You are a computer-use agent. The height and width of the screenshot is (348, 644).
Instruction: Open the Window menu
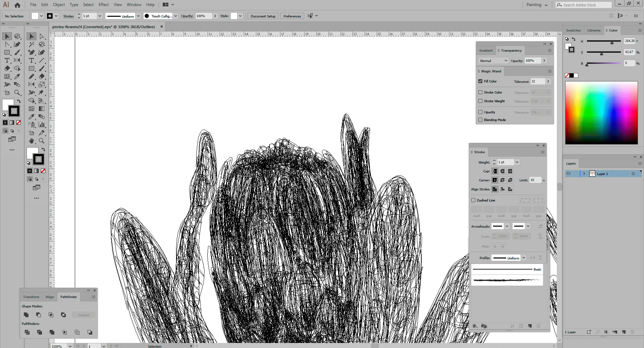(x=134, y=5)
